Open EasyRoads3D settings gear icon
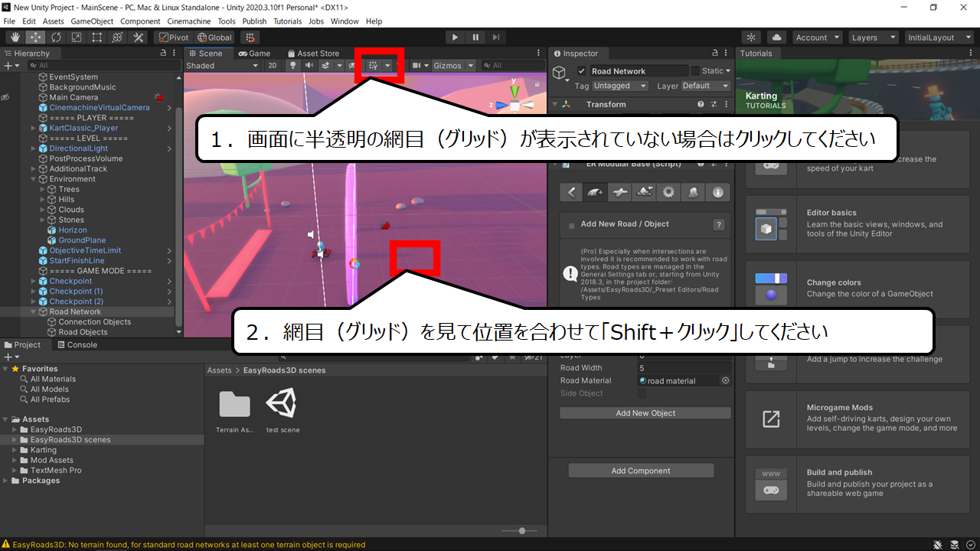The width and height of the screenshot is (980, 551). click(669, 193)
